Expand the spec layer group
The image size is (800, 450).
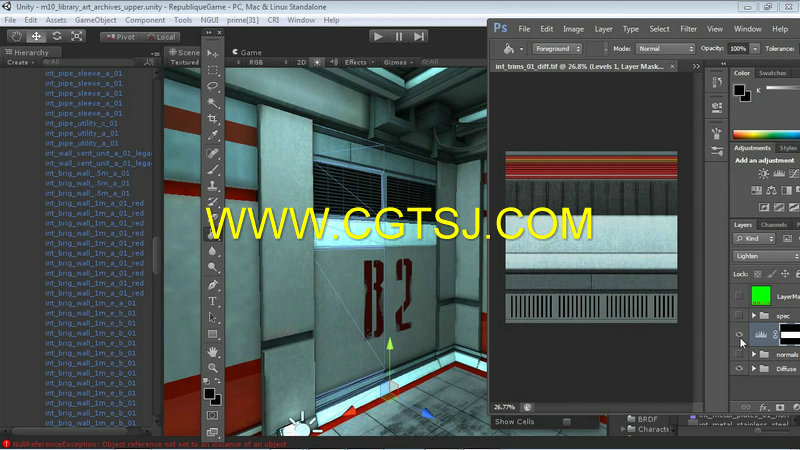(754, 316)
